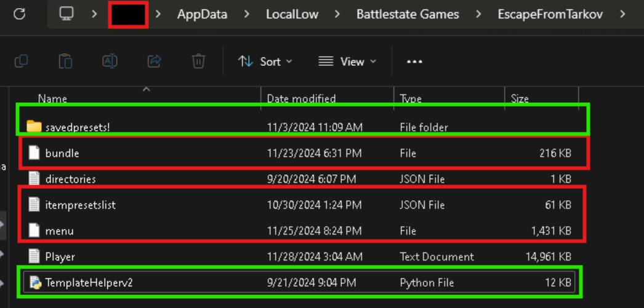Click the Share toolbar icon

pos(154,61)
